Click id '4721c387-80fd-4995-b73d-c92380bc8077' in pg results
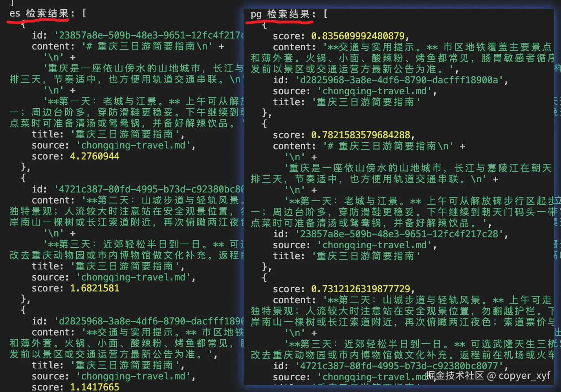 tap(400, 366)
